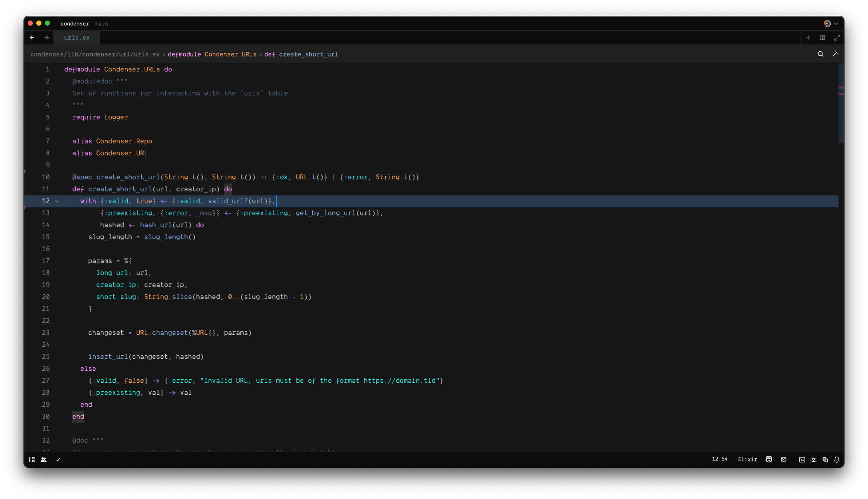Click the feedback envelope icon
868x499 pixels.
pyautogui.click(x=783, y=459)
